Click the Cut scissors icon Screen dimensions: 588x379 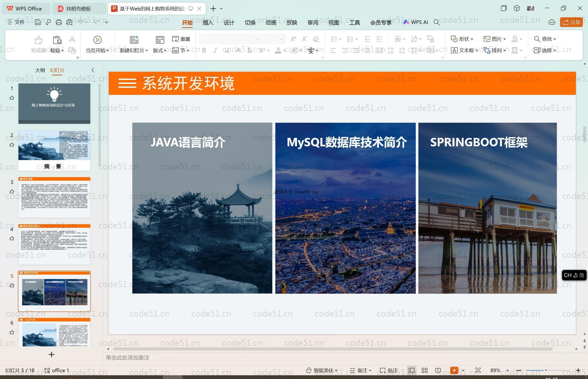pyautogui.click(x=72, y=39)
